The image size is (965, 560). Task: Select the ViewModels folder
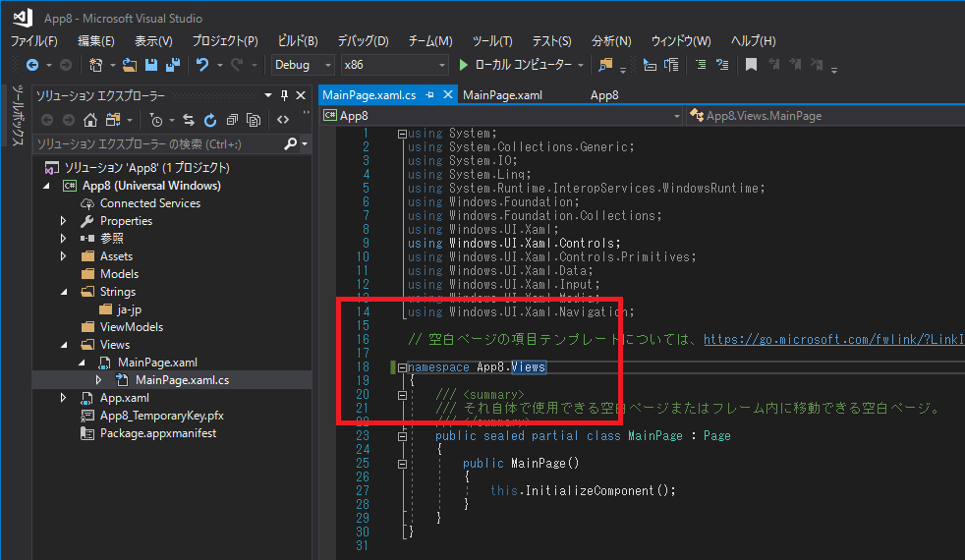click(131, 327)
